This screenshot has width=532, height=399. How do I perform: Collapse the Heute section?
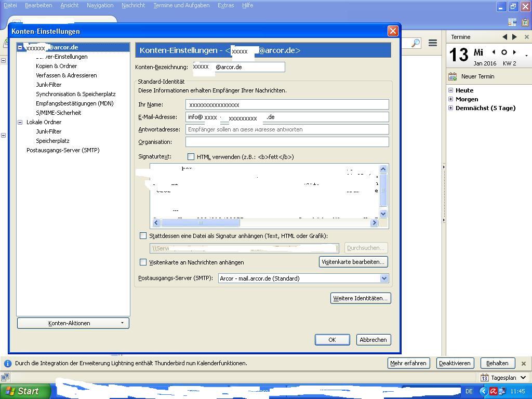click(450, 90)
